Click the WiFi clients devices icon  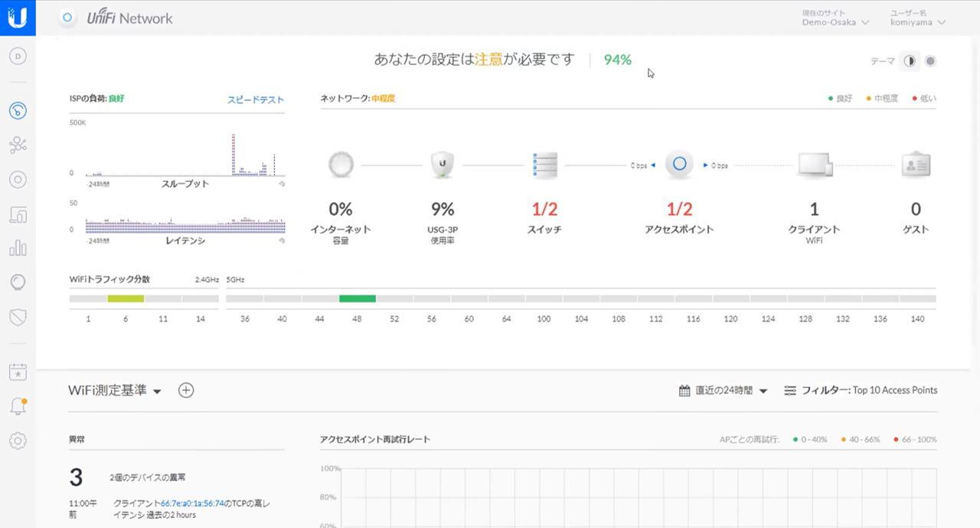[x=814, y=165]
